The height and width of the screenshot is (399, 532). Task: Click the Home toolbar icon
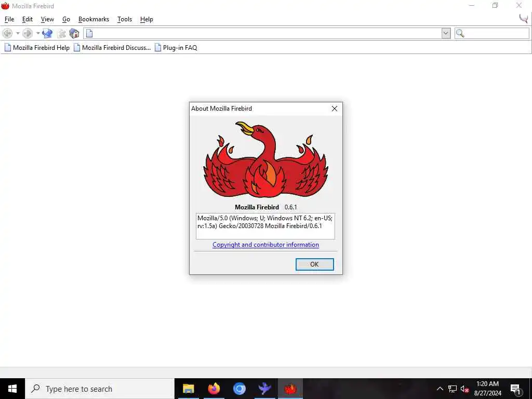pos(74,33)
